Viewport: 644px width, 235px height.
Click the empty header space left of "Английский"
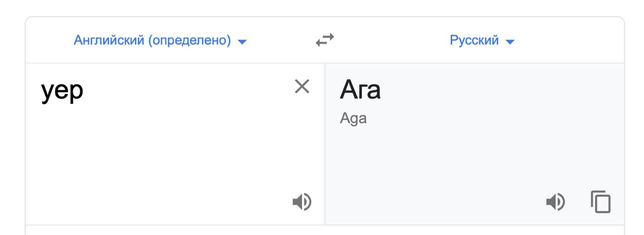pos(49,40)
